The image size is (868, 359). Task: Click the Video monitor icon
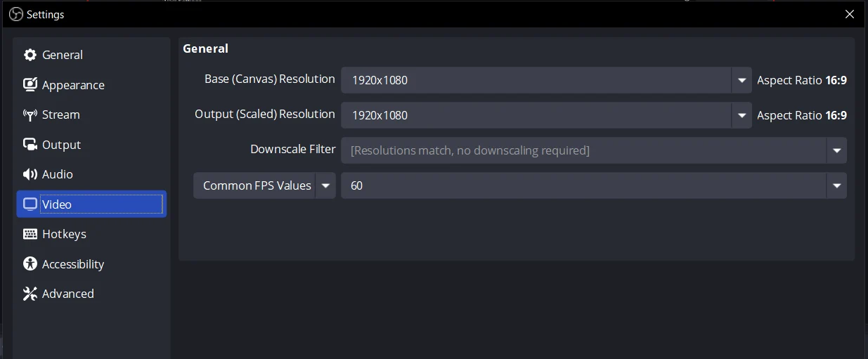pyautogui.click(x=30, y=204)
